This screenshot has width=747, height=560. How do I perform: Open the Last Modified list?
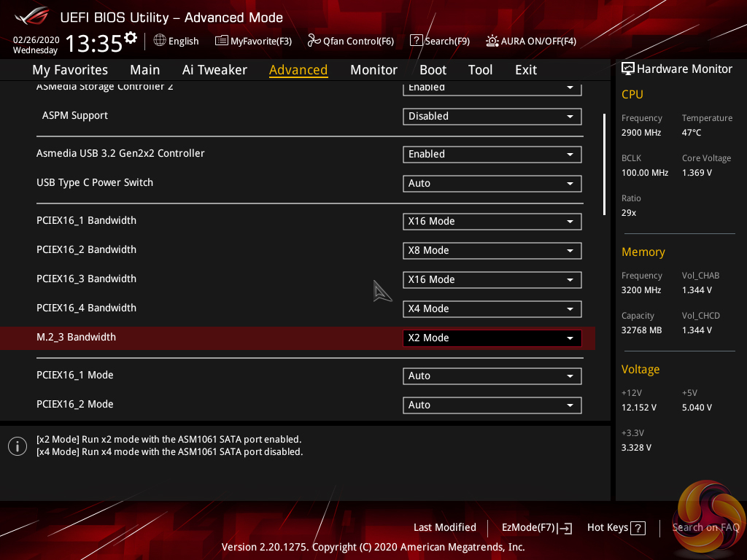pos(444,528)
